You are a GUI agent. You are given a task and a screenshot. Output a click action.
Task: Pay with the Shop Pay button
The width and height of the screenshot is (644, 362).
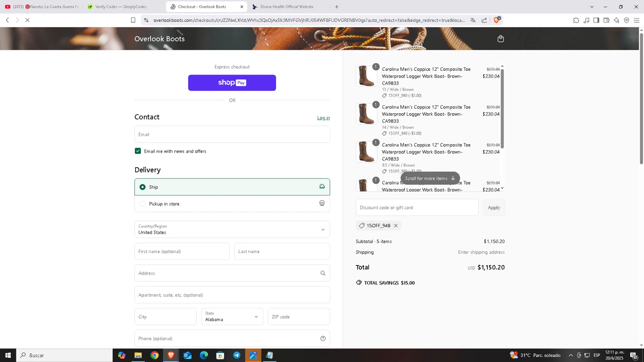click(232, 83)
